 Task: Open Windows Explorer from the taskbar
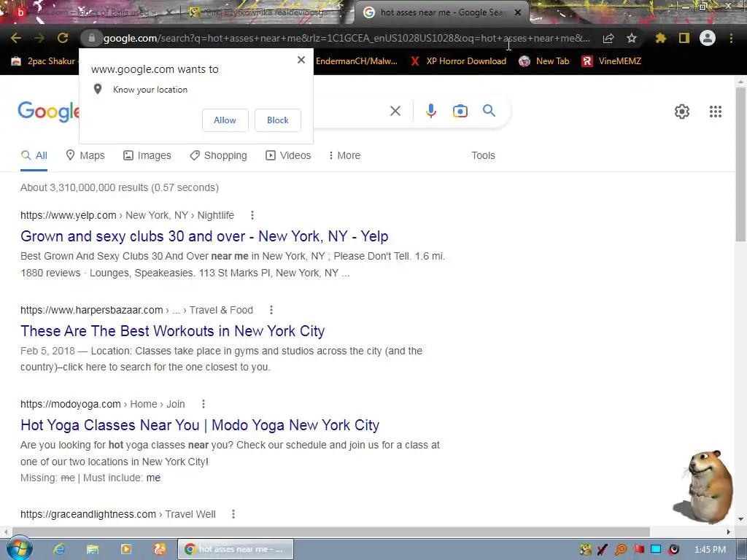(x=92, y=549)
